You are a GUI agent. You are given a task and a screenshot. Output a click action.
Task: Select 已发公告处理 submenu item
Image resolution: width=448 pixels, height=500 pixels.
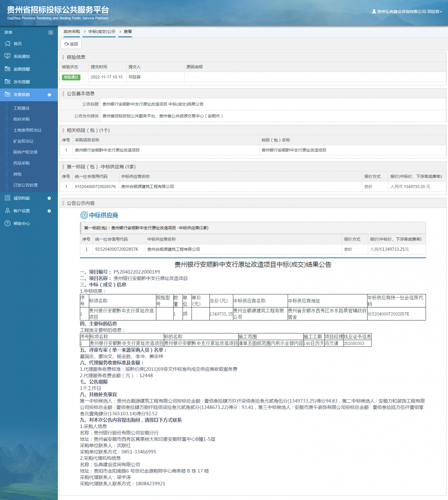(25, 185)
